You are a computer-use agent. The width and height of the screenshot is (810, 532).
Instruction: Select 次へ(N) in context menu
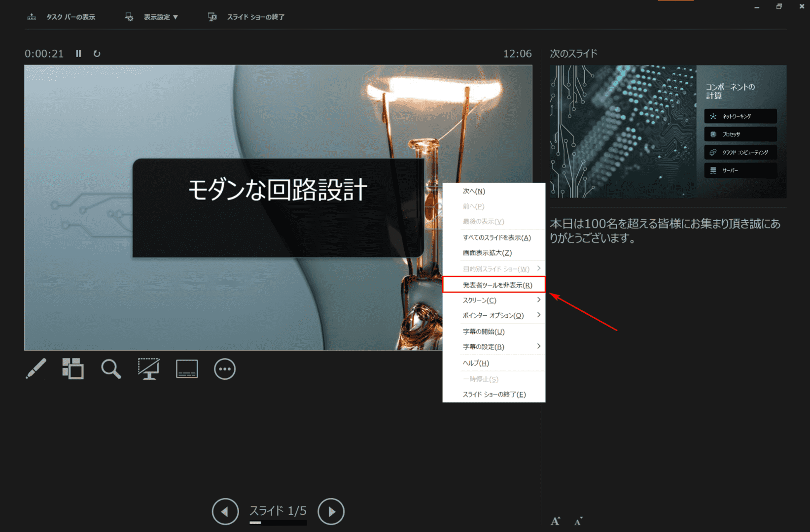click(494, 191)
